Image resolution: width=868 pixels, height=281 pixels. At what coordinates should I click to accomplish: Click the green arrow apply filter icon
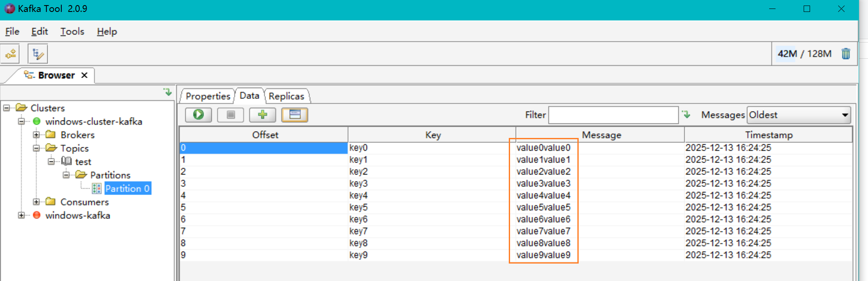point(686,115)
